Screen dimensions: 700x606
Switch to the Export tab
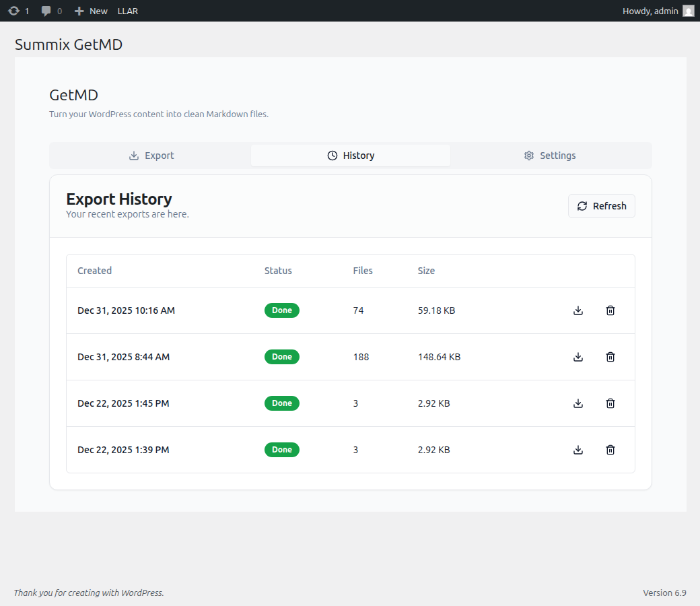pos(151,156)
